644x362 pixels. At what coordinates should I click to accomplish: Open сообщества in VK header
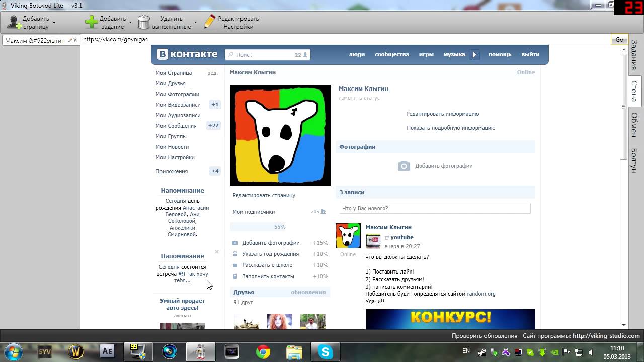coord(392,54)
